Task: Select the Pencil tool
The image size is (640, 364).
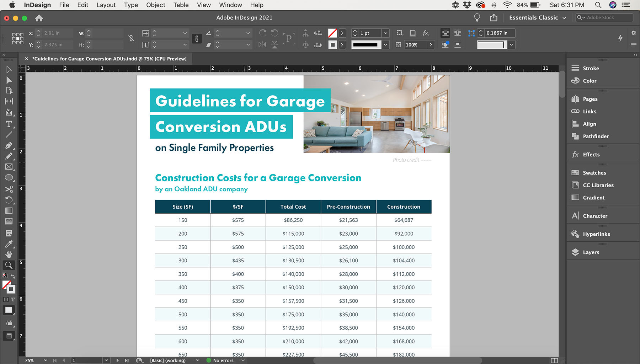Action: click(9, 156)
